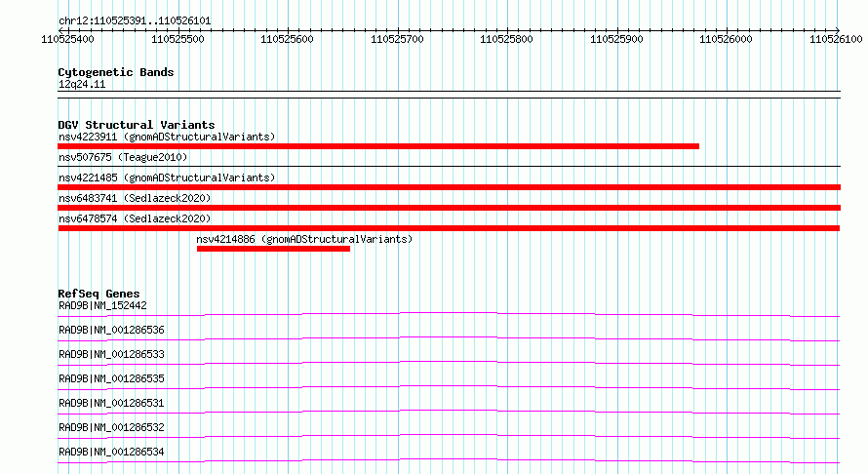Select the Cytogenetic Bands track title
The height and width of the screenshot is (474, 868).
116,72
